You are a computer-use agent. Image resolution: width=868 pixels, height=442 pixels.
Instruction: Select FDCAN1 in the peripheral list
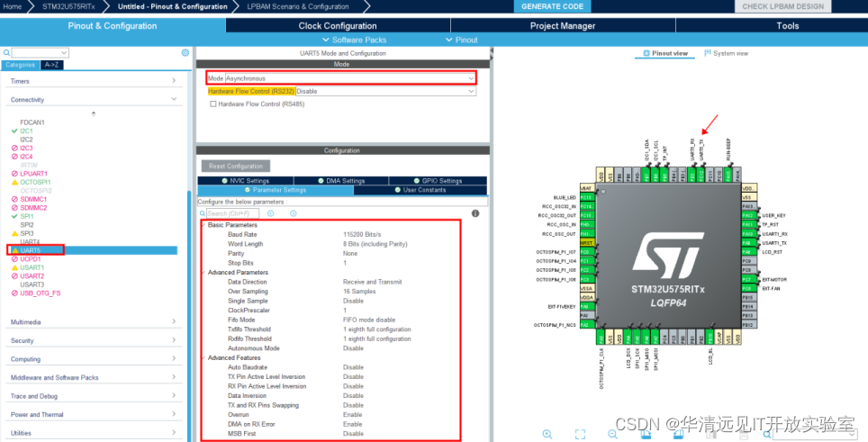[32, 122]
